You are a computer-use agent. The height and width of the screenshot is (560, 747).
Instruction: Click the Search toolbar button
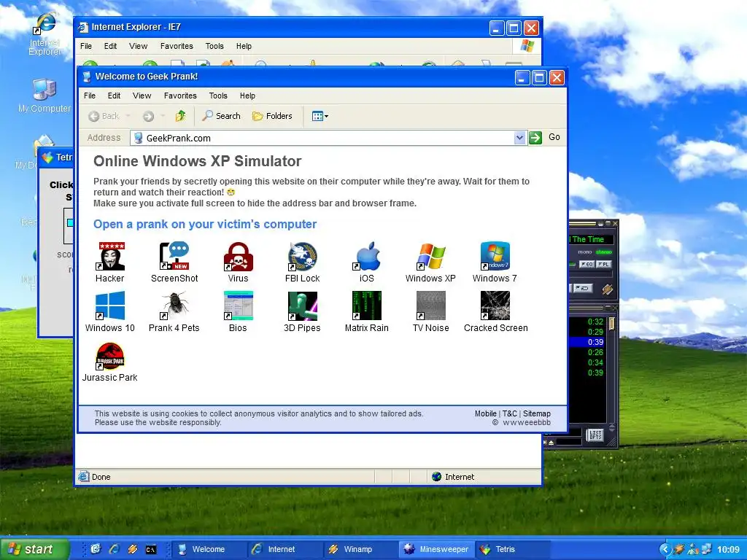click(x=221, y=116)
